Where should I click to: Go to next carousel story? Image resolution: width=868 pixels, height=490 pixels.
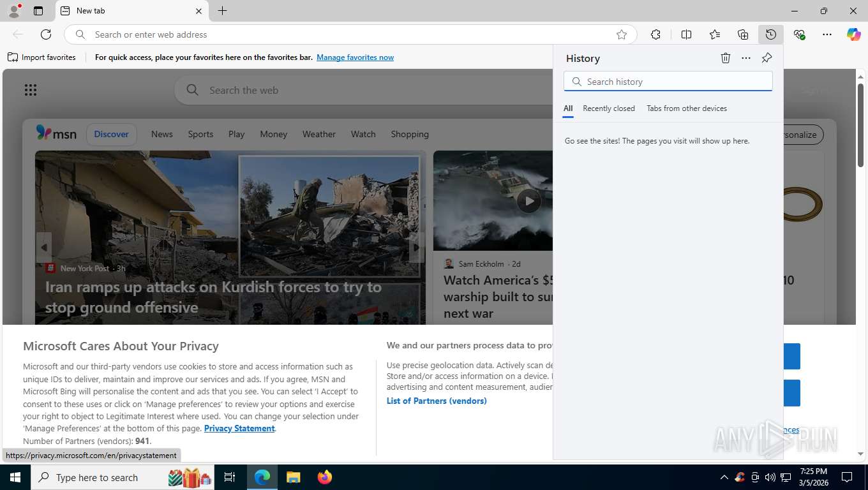click(x=417, y=248)
